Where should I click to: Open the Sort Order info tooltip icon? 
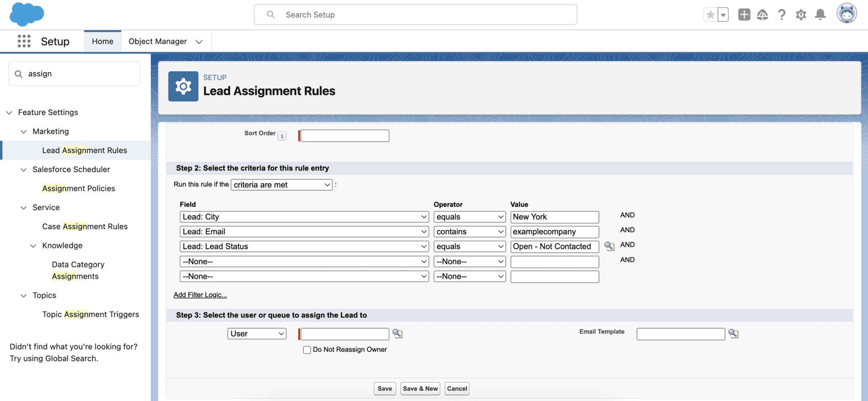[x=282, y=135]
